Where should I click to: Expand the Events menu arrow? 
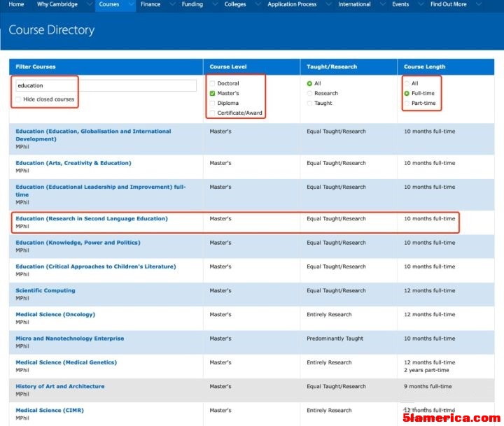tap(421, 4)
